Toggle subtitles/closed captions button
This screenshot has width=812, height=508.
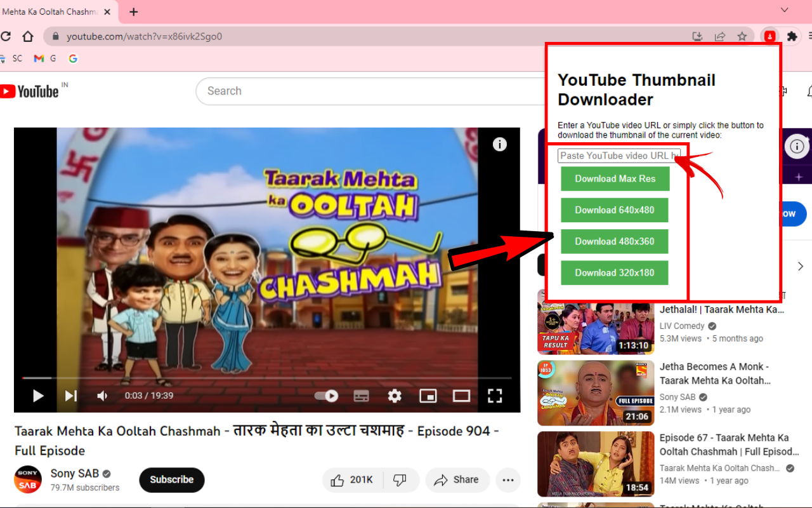pos(361,396)
